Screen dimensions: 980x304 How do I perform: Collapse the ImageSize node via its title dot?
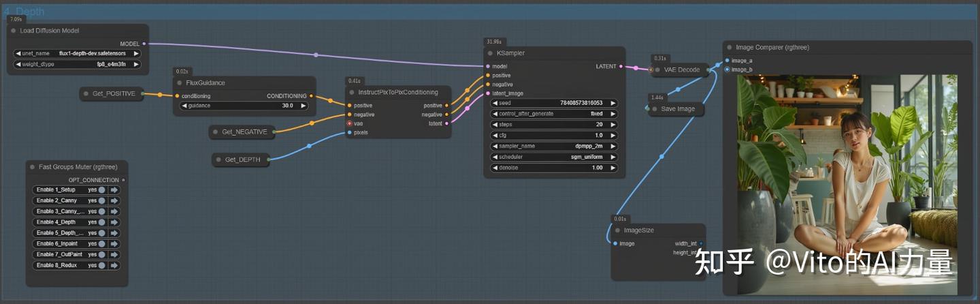[x=617, y=230]
